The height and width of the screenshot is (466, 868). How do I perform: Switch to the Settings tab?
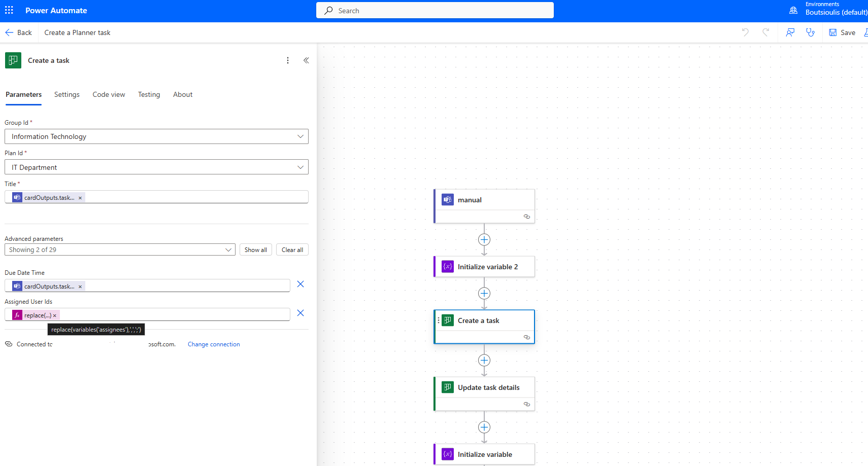pyautogui.click(x=67, y=95)
